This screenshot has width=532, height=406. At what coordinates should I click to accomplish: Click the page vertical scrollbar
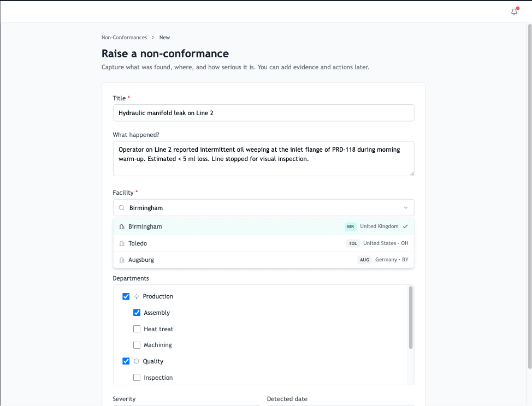click(530, 196)
